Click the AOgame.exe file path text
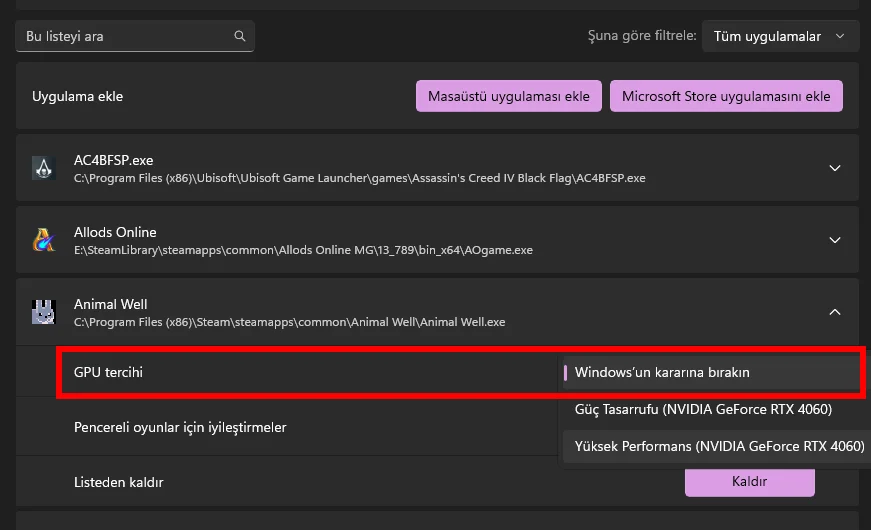Screen dimensions: 871x530 click(303, 250)
